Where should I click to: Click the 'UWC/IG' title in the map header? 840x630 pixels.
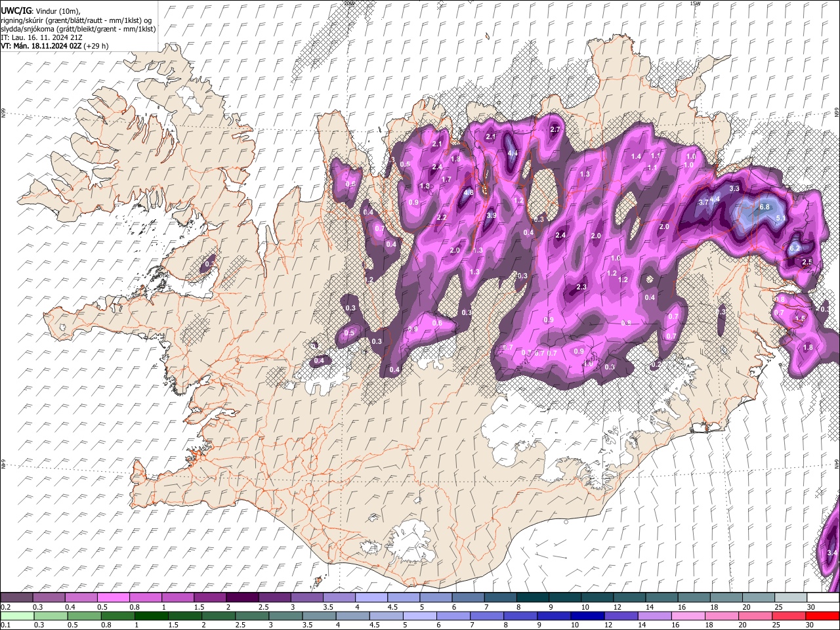coord(16,10)
